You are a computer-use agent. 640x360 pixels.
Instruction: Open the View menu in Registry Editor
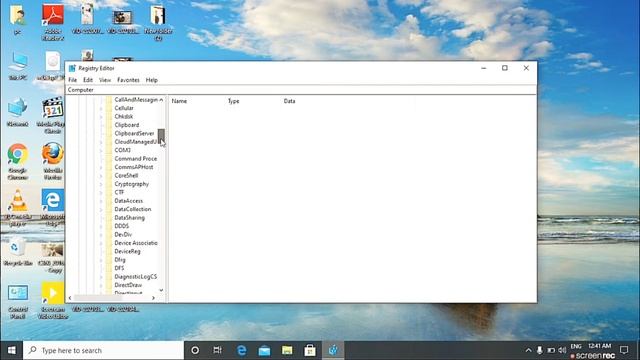pyautogui.click(x=105, y=80)
